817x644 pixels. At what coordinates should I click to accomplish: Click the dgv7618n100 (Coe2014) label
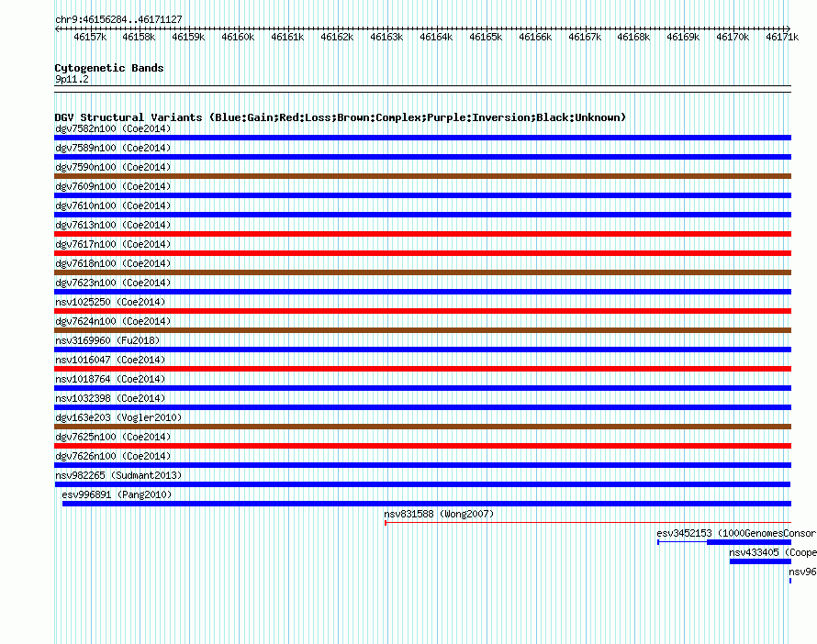(x=113, y=263)
